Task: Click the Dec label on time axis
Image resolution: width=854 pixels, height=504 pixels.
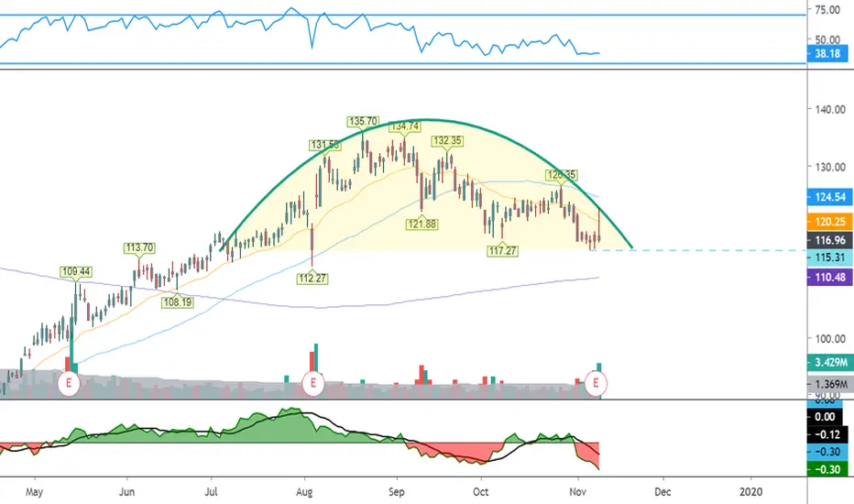Action: [662, 491]
